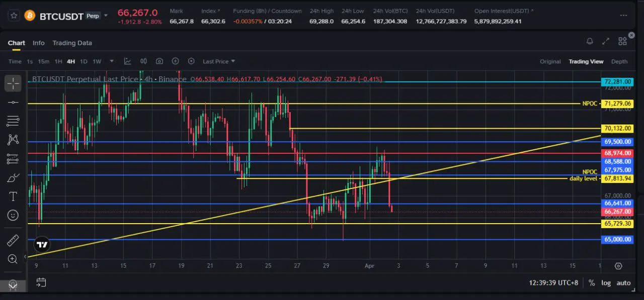Click the daily level 67,813.94 label
Viewport: 644px width, 300px height.
pos(617,178)
